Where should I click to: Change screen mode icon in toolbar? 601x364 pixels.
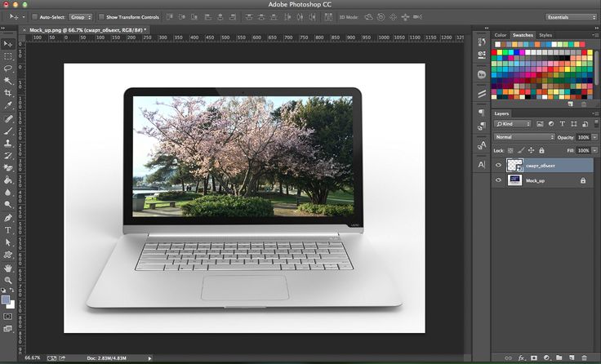tap(7, 329)
